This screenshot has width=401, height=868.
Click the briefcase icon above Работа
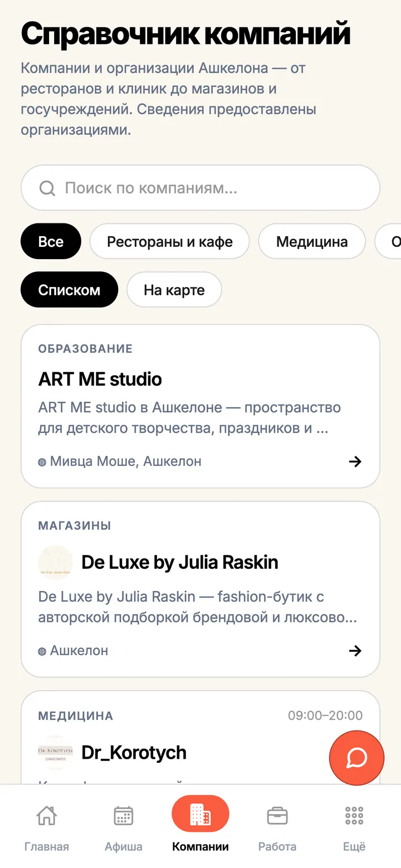(277, 816)
